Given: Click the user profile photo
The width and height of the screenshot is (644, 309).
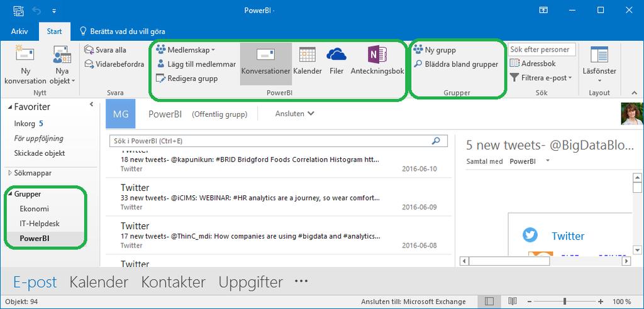Looking at the screenshot, I should [632, 114].
